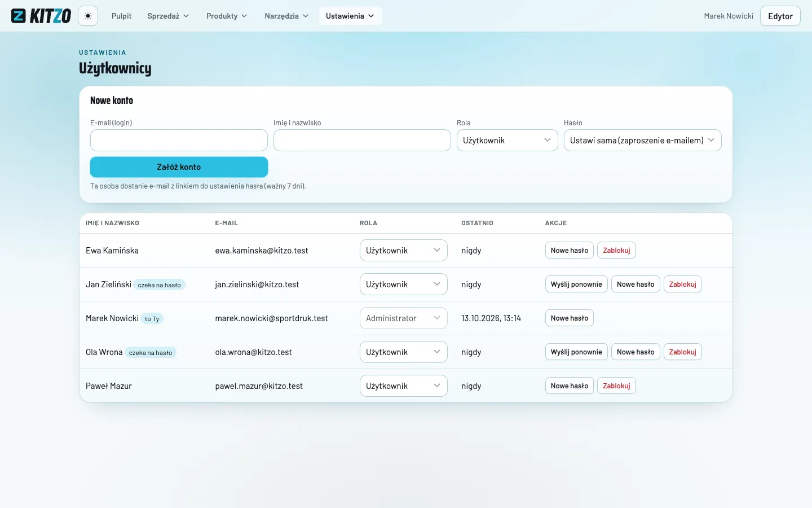Click the Administrator dropdown for Marek Nowicki
This screenshot has width=812, height=508.
pyautogui.click(x=403, y=318)
